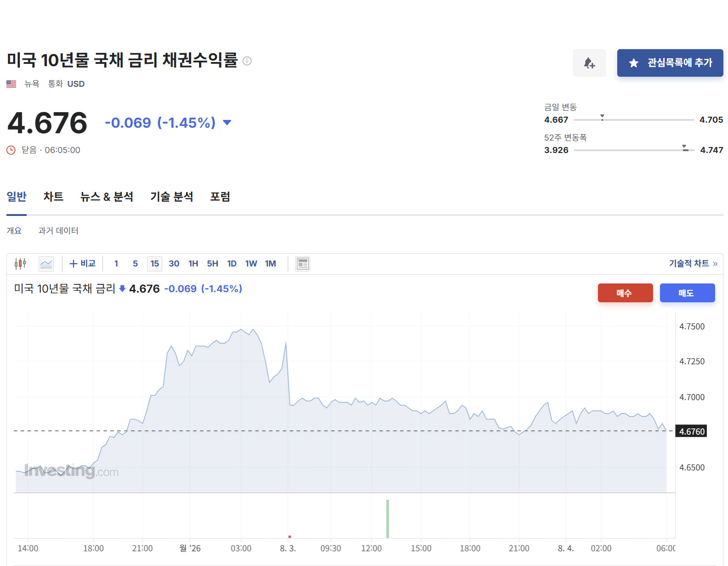Open the 과거 데이터 link
This screenshot has width=728, height=566.
[58, 231]
